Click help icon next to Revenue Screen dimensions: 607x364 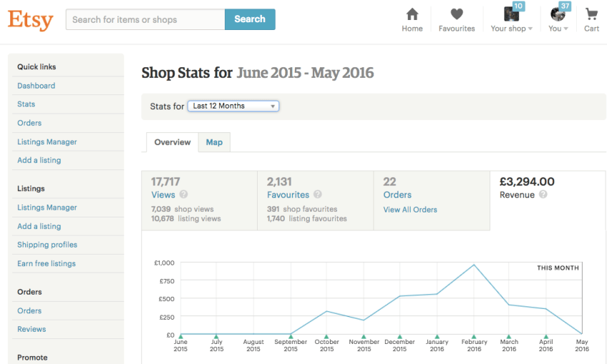pyautogui.click(x=543, y=195)
